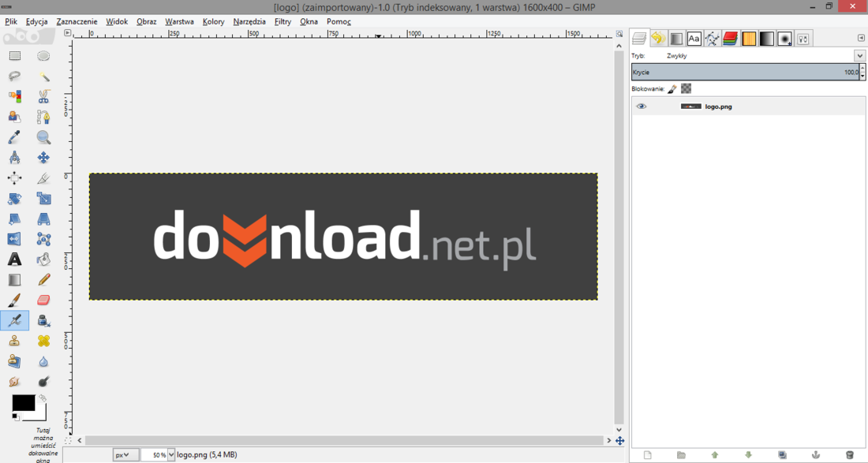Select the Cage Transform tool

tap(43, 239)
